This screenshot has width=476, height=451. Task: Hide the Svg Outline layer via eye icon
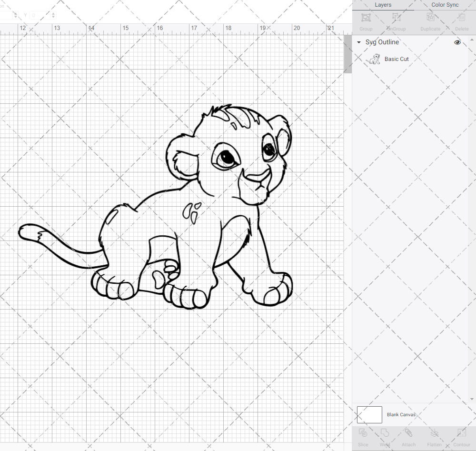pos(457,42)
